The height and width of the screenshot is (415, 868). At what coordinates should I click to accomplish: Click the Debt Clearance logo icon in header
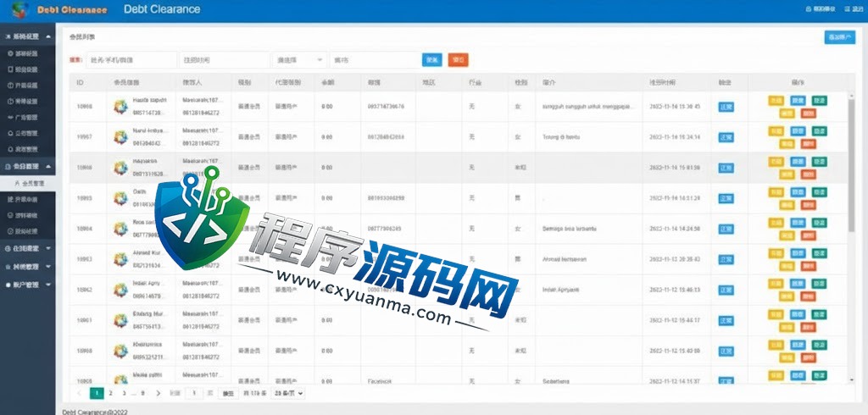tap(20, 10)
